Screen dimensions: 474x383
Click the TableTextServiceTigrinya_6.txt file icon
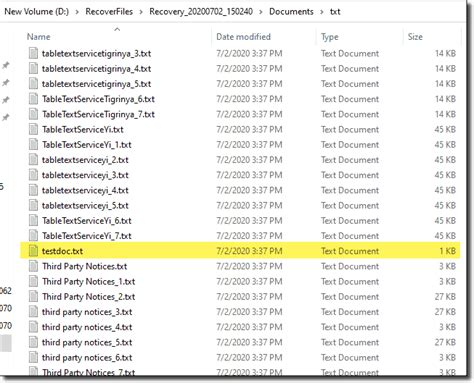click(33, 99)
